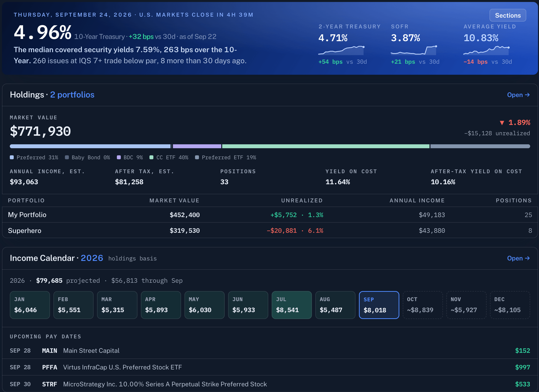Open the Holdings section link
This screenshot has width=539, height=392.
(518, 95)
